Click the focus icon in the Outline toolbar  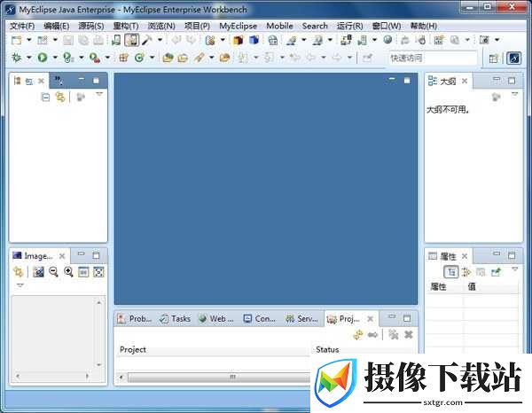click(x=496, y=97)
